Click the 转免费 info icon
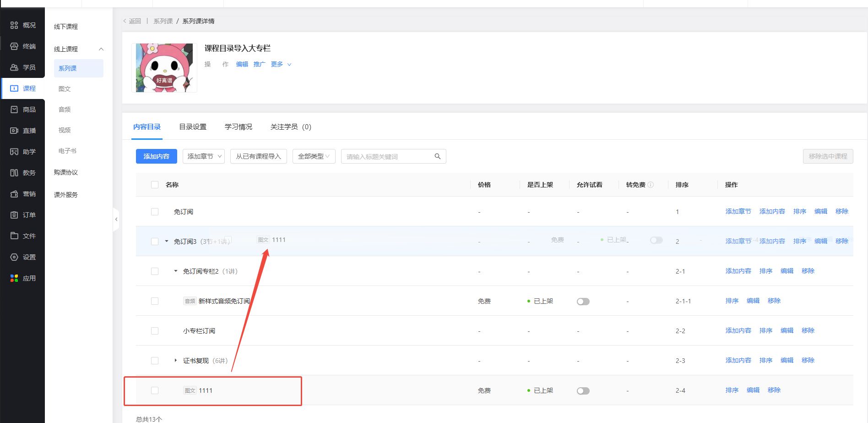Image resolution: width=868 pixels, height=423 pixels. point(651,185)
